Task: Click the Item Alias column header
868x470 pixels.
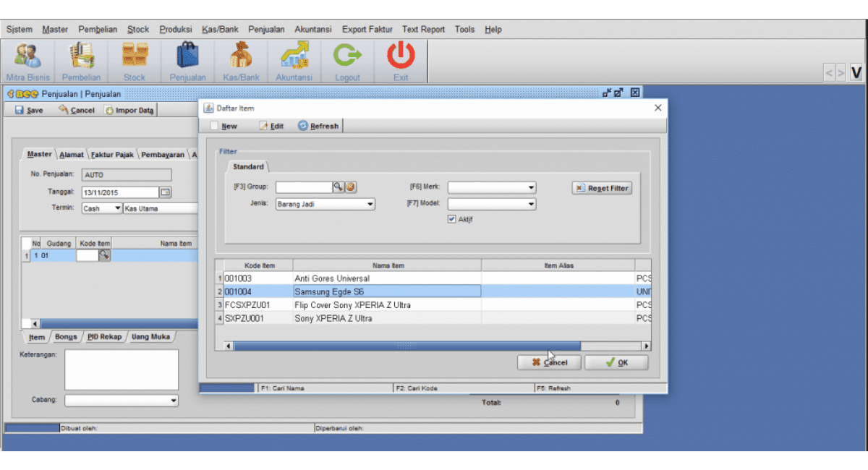Action: pyautogui.click(x=558, y=265)
